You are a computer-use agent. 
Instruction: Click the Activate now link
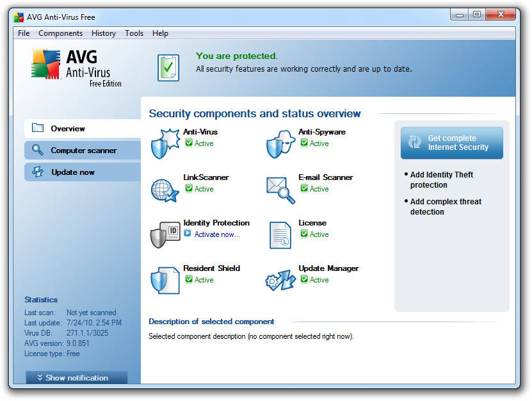tap(217, 234)
